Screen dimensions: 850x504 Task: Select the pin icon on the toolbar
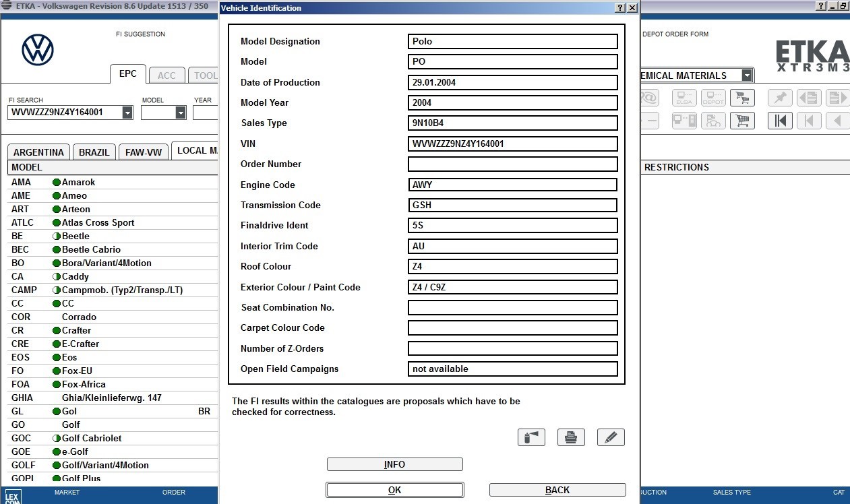(780, 97)
